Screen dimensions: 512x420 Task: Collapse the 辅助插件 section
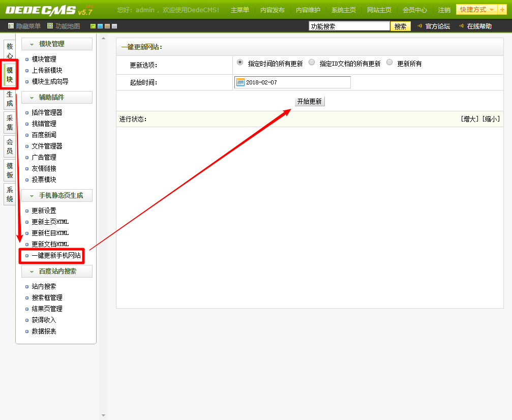tap(32, 98)
